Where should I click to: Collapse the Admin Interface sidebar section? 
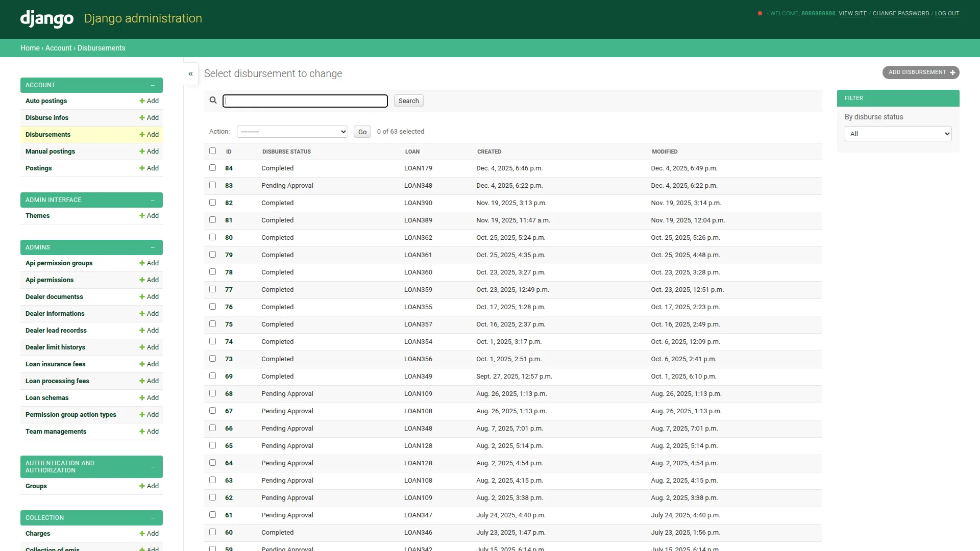pos(153,200)
